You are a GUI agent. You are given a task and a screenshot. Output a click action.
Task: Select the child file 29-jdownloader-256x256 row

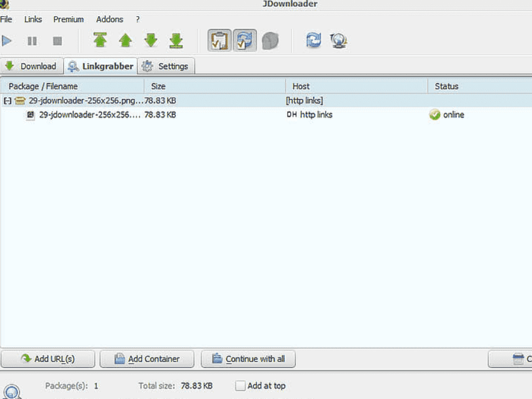tap(266, 115)
